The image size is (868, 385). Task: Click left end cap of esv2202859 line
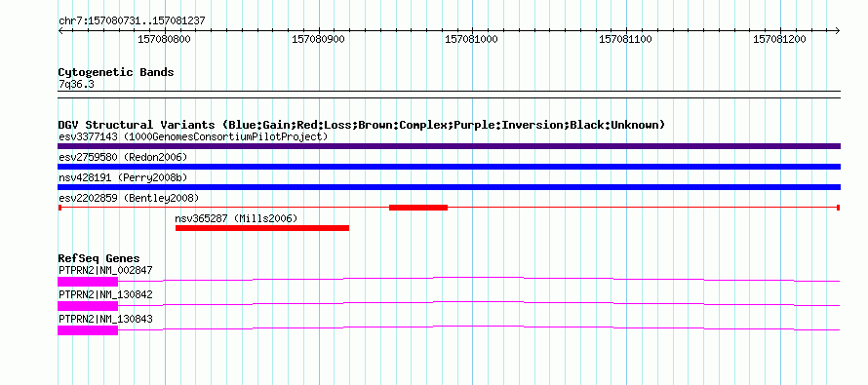coord(59,208)
